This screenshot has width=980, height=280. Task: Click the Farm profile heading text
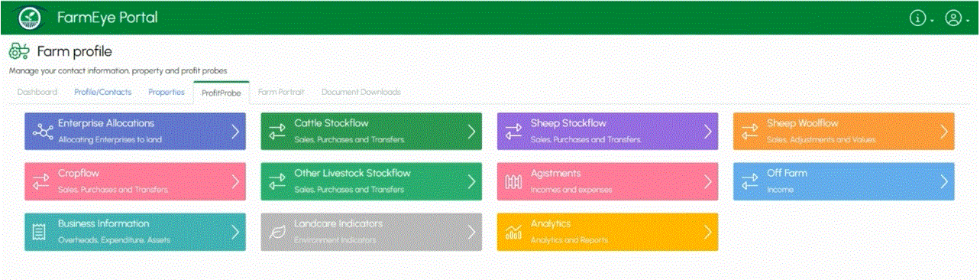coord(74,52)
